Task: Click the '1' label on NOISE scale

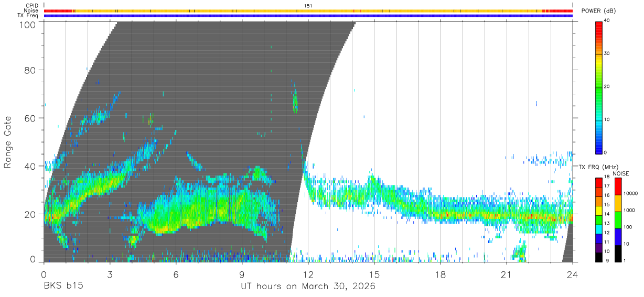Action: [624, 260]
